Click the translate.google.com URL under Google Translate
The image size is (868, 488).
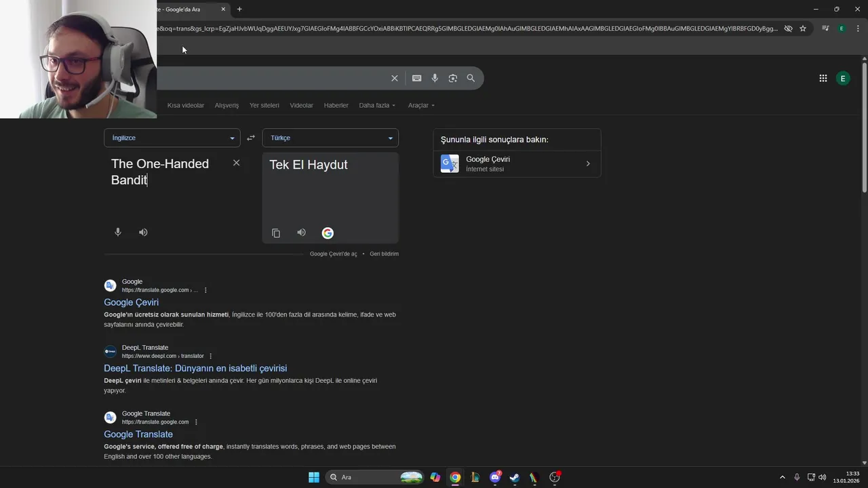155,422
